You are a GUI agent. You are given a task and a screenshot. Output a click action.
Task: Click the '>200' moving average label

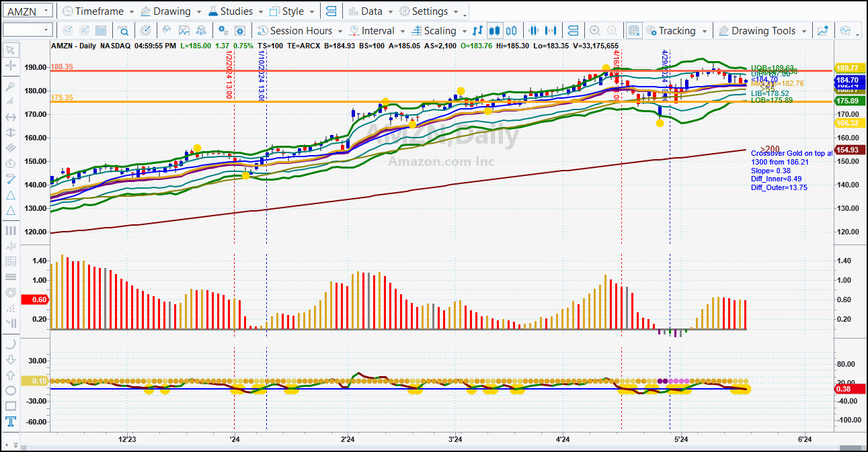[770, 149]
